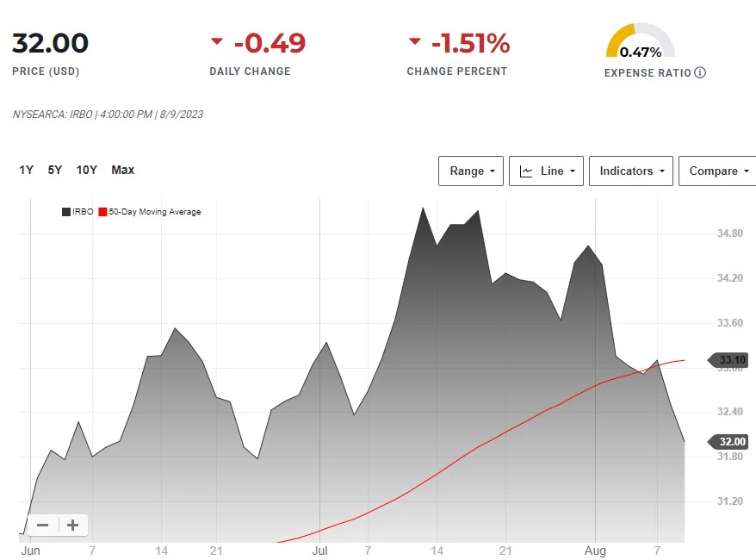
Task: Click the DAILY CHANGE label
Action: (250, 72)
